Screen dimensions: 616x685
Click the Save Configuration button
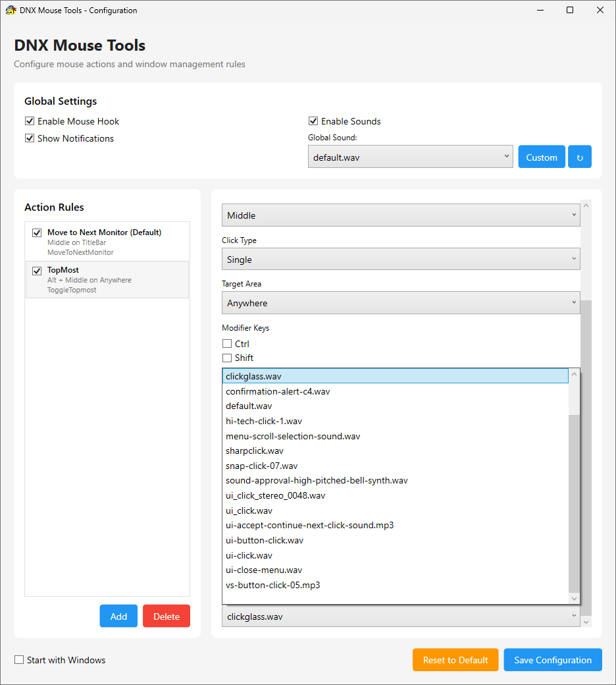553,660
